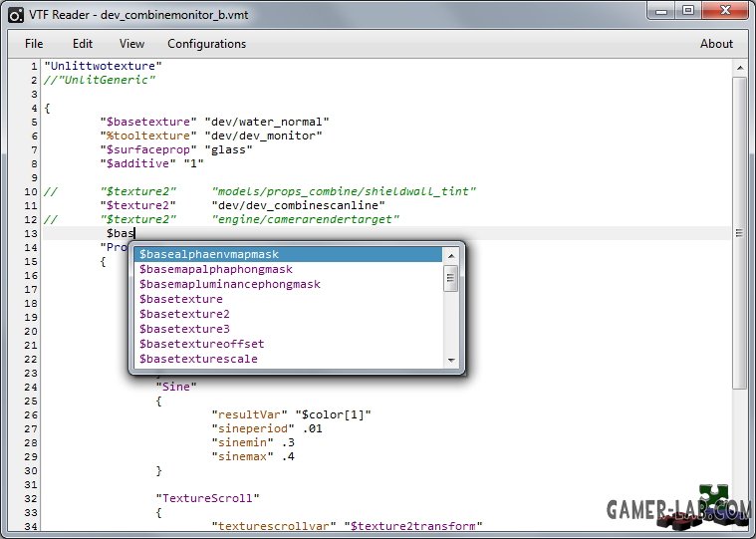Click autocomplete list scroll up arrow
756x539 pixels.
tap(451, 255)
